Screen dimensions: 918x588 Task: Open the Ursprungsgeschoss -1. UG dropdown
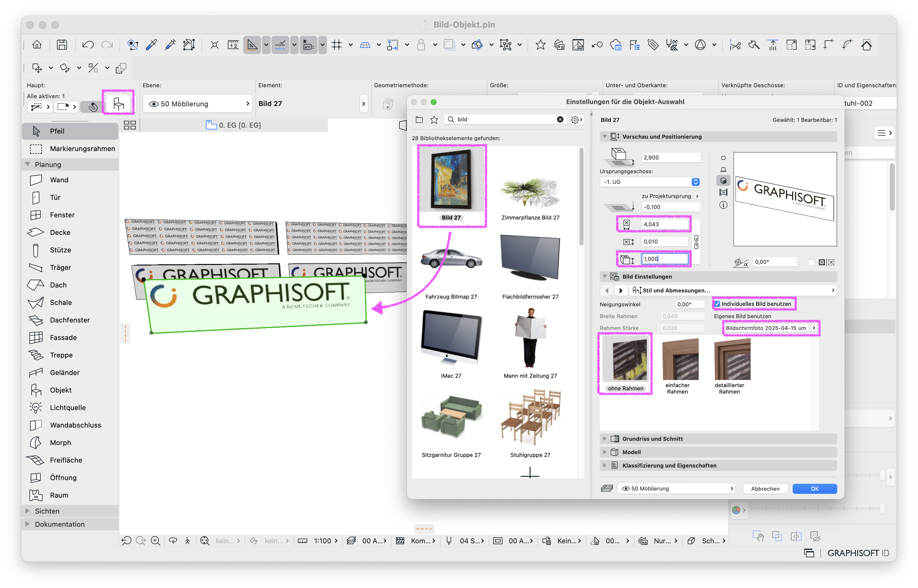(650, 182)
